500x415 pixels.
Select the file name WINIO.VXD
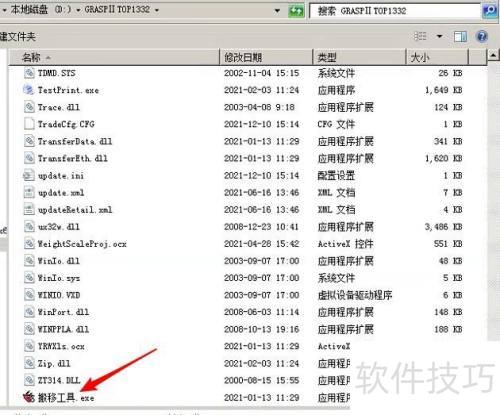pyautogui.click(x=59, y=295)
